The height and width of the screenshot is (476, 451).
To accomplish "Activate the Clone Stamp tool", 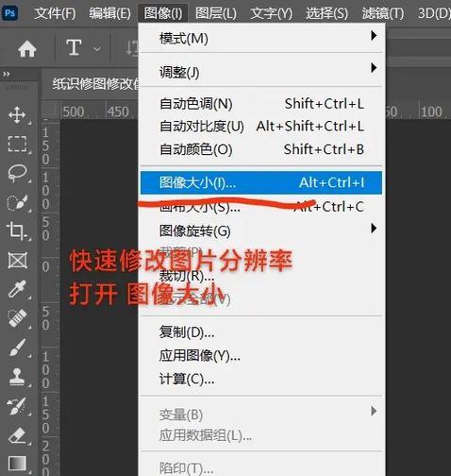I will 17,377.
